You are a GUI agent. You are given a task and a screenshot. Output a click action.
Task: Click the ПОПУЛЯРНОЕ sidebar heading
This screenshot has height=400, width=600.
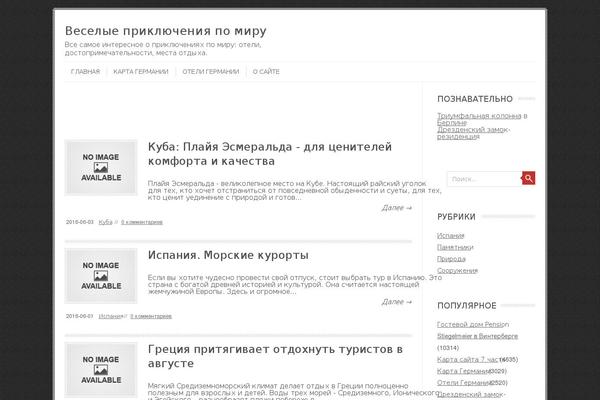[x=466, y=305]
